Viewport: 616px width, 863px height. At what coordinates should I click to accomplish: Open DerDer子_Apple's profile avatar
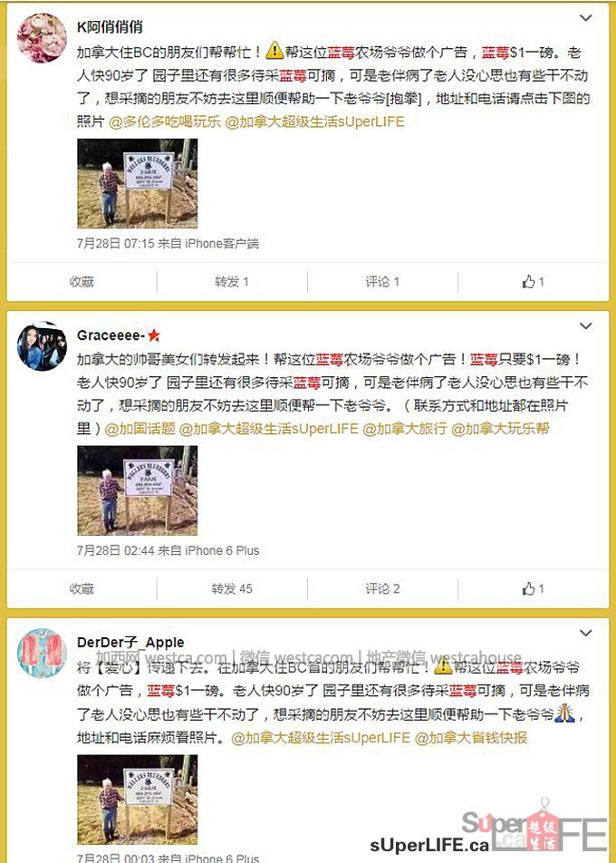[x=42, y=653]
